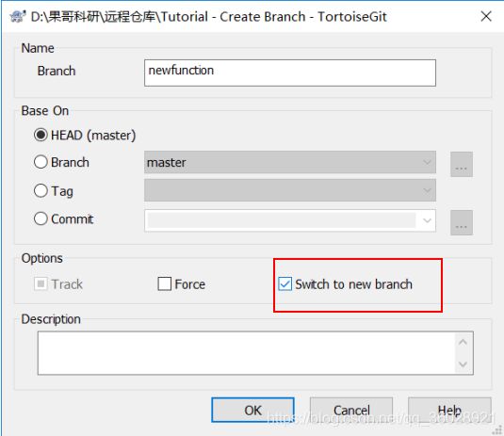
Task: Click browse button next to branch dropdown
Action: coord(462,164)
